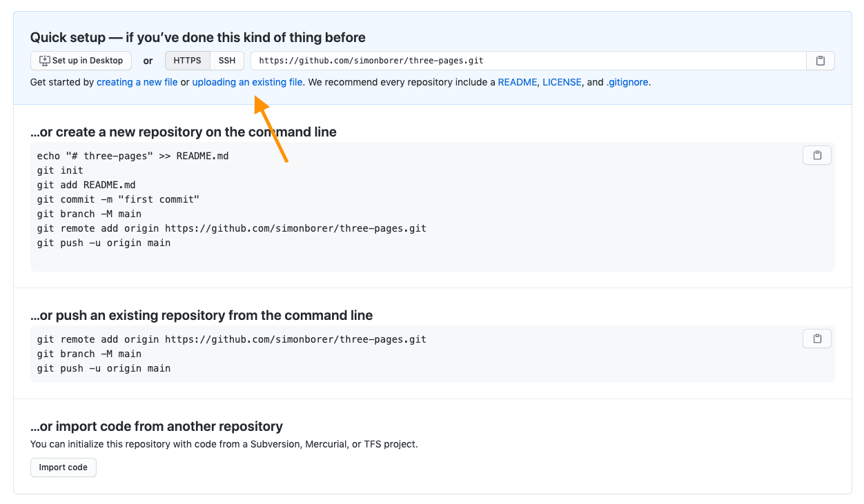
Task: Copy the repository URL with clipboard icon
Action: point(820,61)
